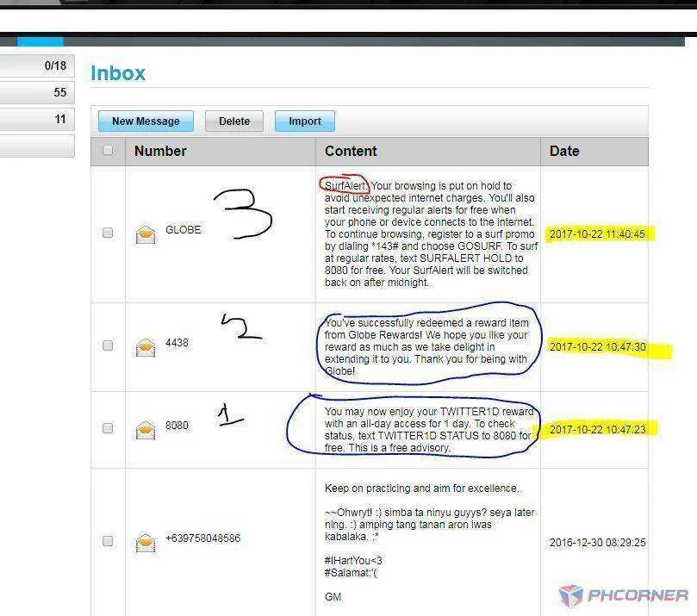
Task: Select the sender number 4438
Action: point(177,343)
